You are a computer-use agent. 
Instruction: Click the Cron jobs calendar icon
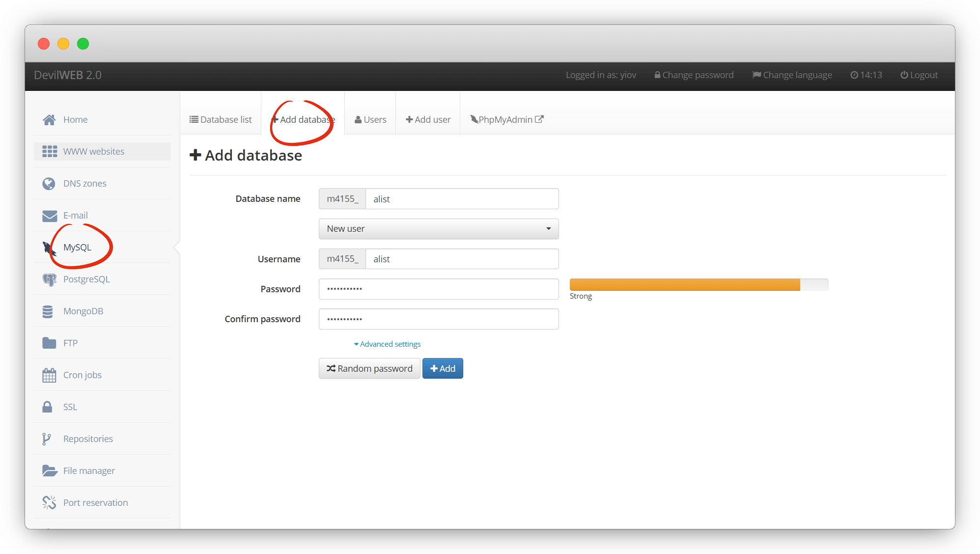(49, 375)
